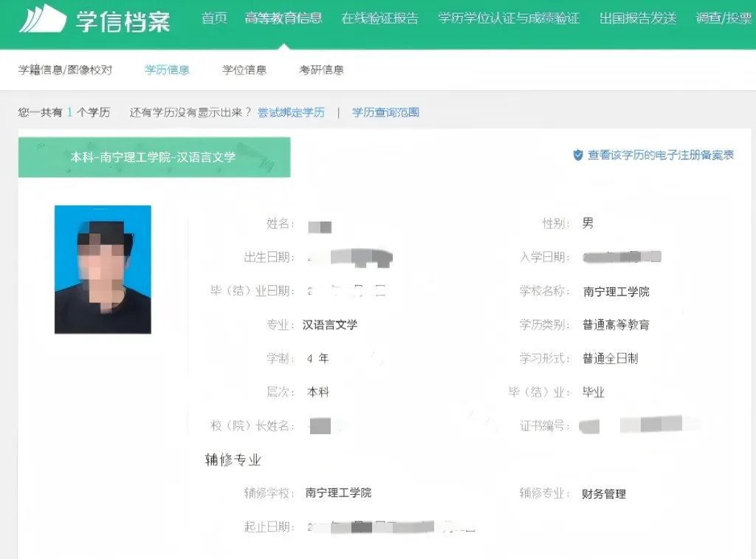Click the 您一共有 1 个学历 text
This screenshot has height=559, width=756.
coord(64,112)
